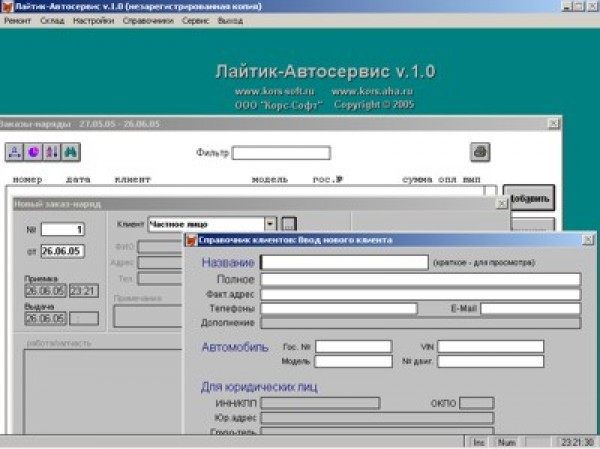This screenshot has width=600, height=449.
Task: Click the www.kors-soft.ru text
Action: pos(274,91)
